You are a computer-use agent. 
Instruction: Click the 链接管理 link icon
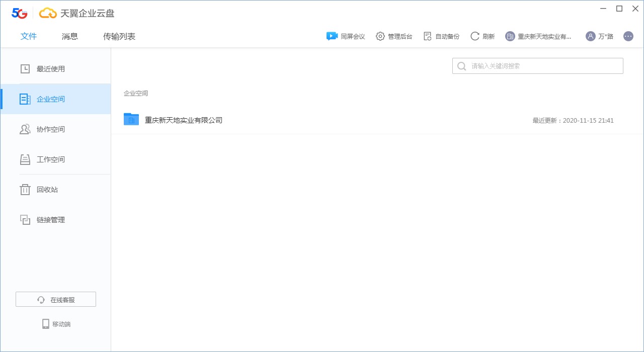point(25,220)
